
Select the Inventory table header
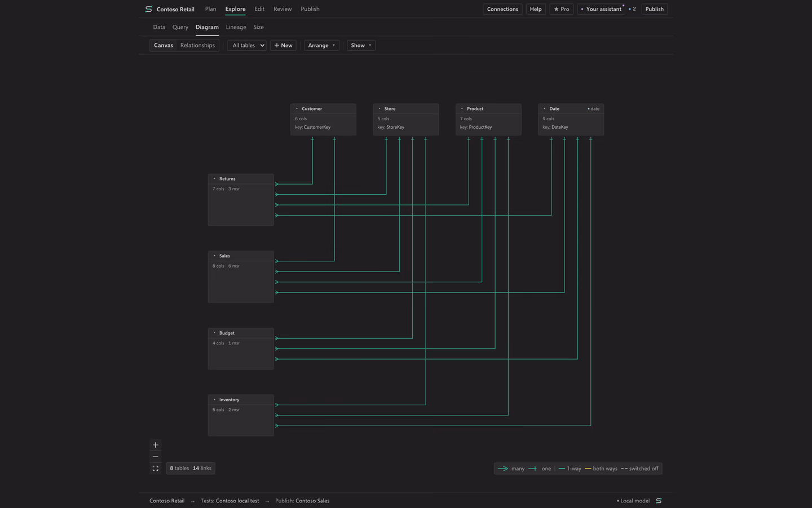241,400
